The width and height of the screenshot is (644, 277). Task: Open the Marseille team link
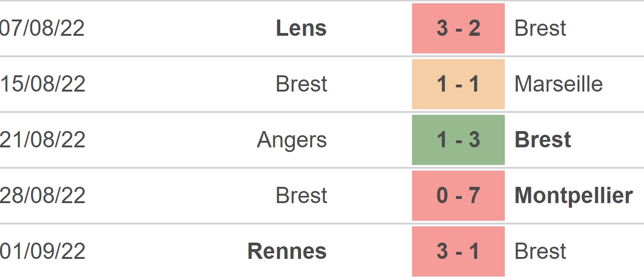point(559,84)
